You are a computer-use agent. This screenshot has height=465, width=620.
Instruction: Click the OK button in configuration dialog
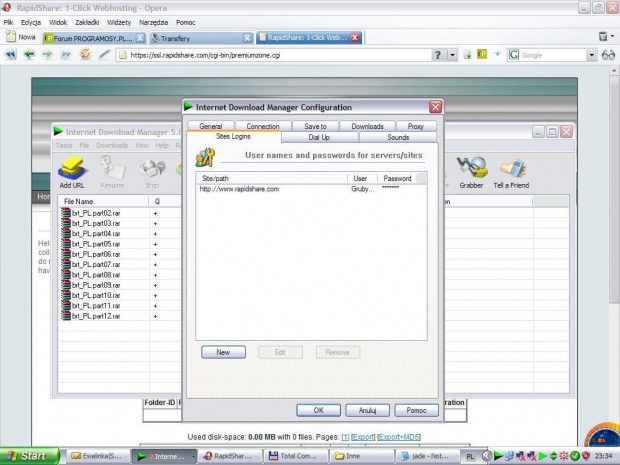click(x=318, y=410)
